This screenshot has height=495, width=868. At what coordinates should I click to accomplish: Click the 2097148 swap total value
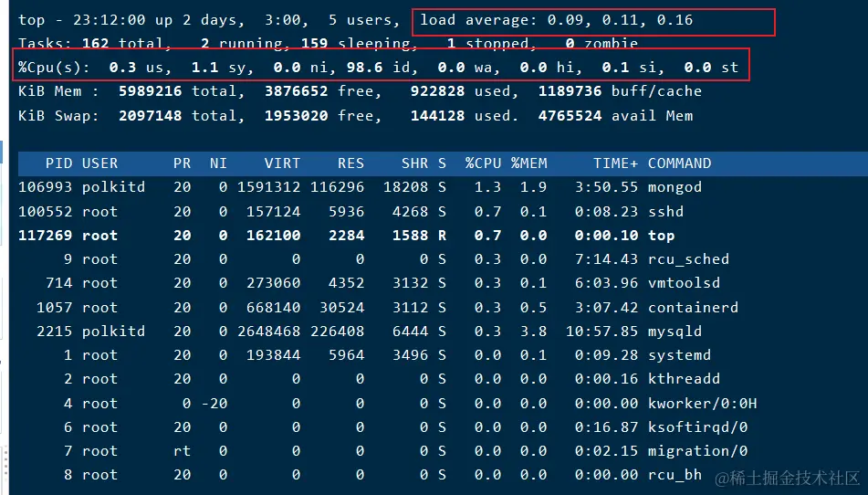150,116
